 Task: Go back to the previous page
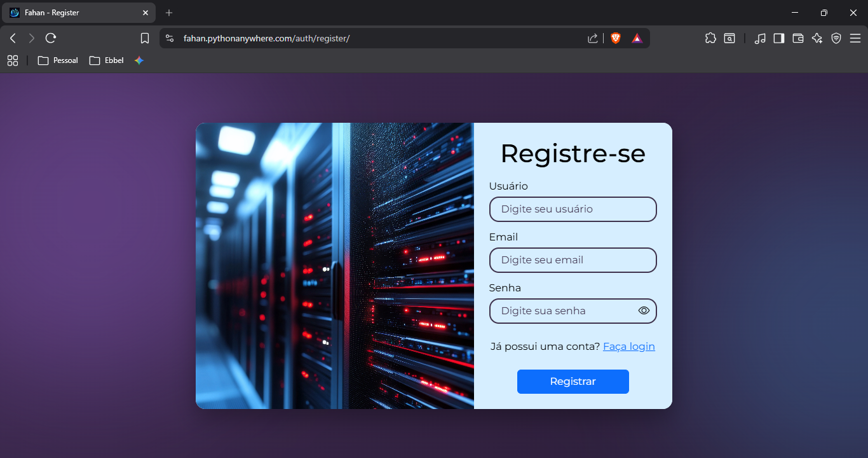click(x=13, y=38)
